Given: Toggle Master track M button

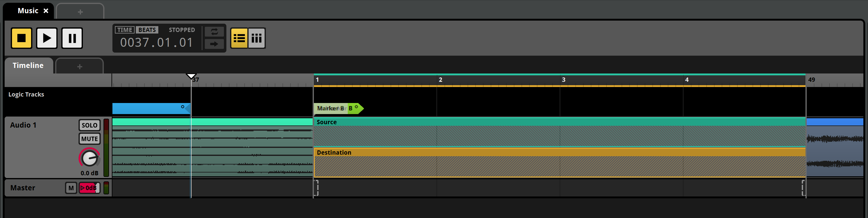Looking at the screenshot, I should coord(71,188).
